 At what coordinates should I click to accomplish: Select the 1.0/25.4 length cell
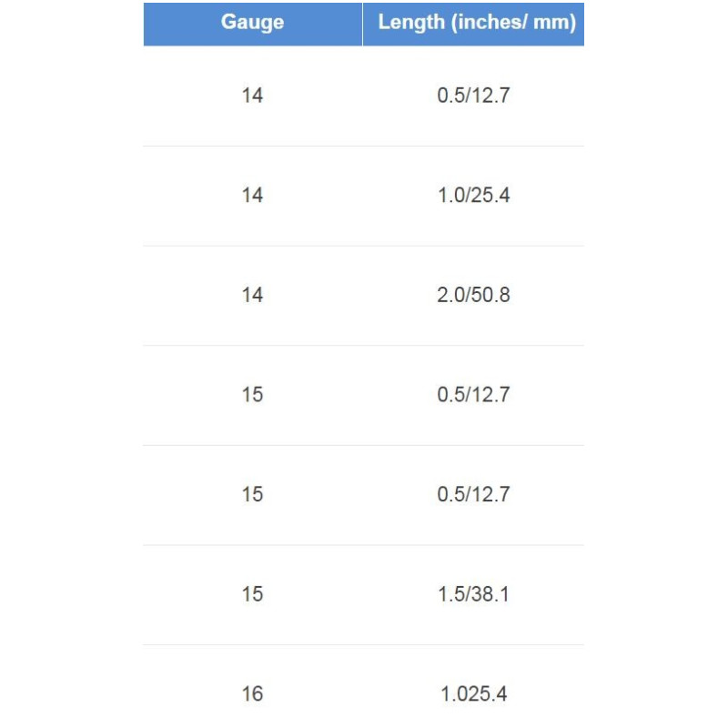pos(473,196)
